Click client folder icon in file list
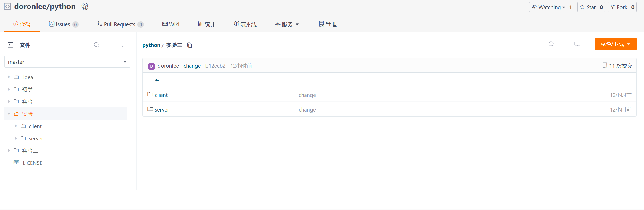The image size is (644, 210). (x=150, y=94)
